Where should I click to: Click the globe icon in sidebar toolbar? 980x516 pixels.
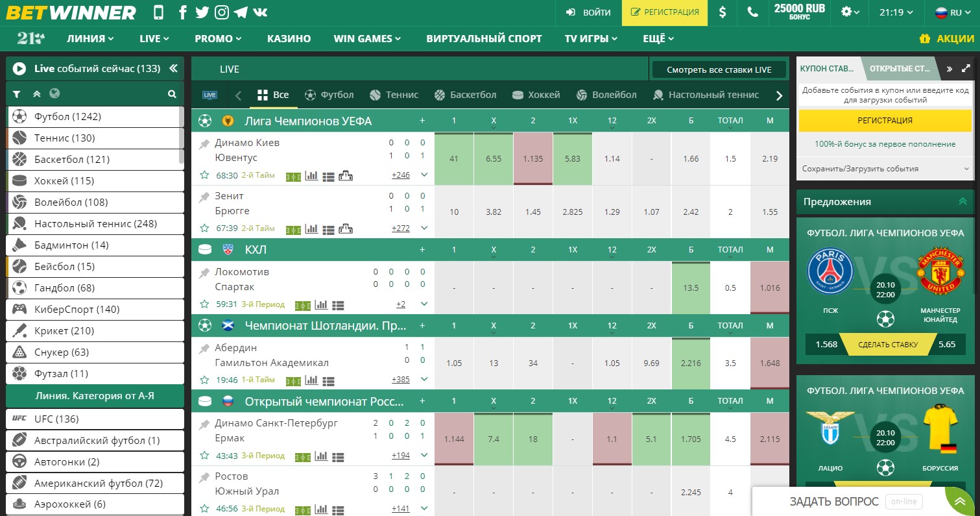coord(54,93)
